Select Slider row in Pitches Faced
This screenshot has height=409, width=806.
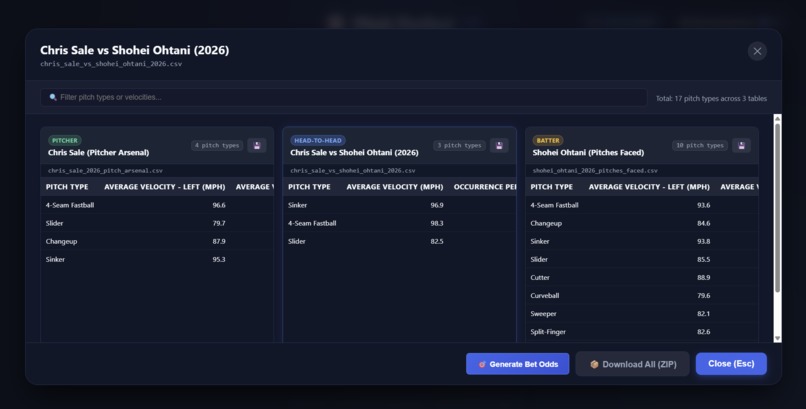[642, 259]
